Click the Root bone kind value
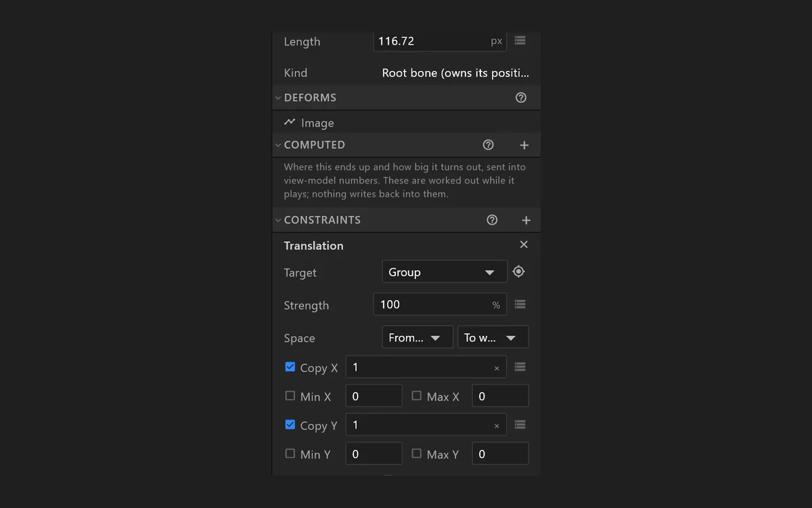This screenshot has width=812, height=508. click(x=455, y=72)
